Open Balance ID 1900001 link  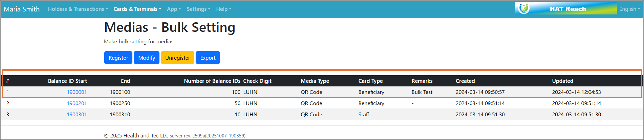click(x=77, y=92)
